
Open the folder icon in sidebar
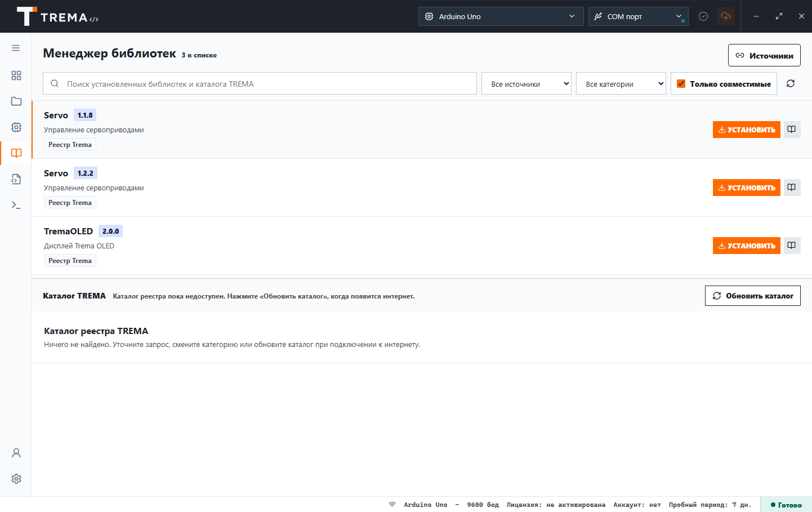tap(16, 101)
